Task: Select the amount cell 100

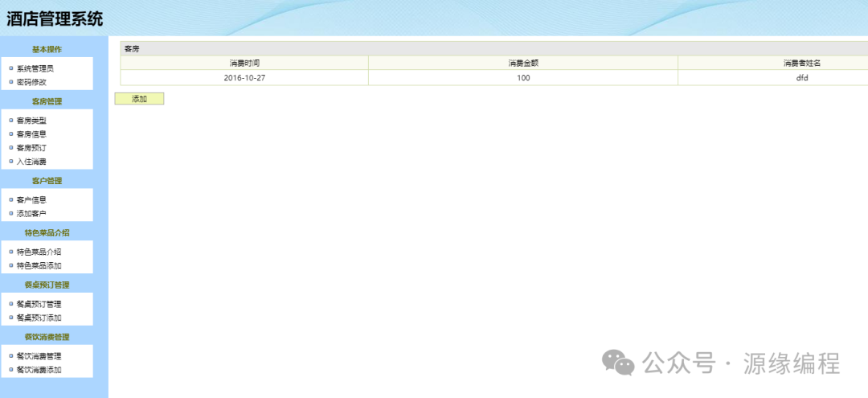Action: (523, 78)
